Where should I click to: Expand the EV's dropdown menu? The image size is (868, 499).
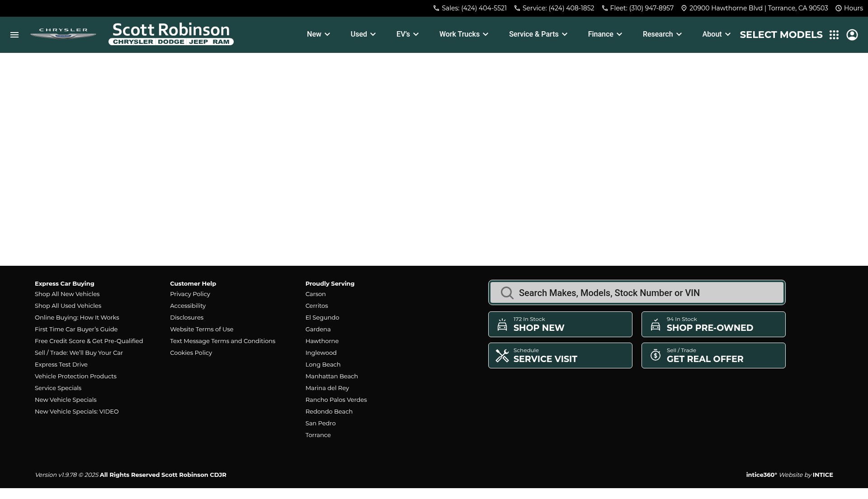pyautogui.click(x=407, y=34)
